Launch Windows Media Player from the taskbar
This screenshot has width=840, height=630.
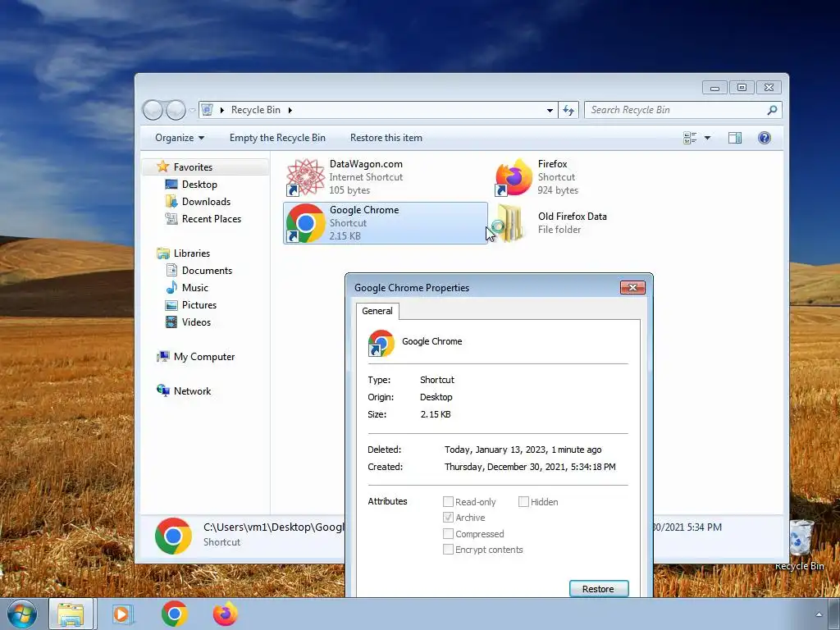click(122, 614)
